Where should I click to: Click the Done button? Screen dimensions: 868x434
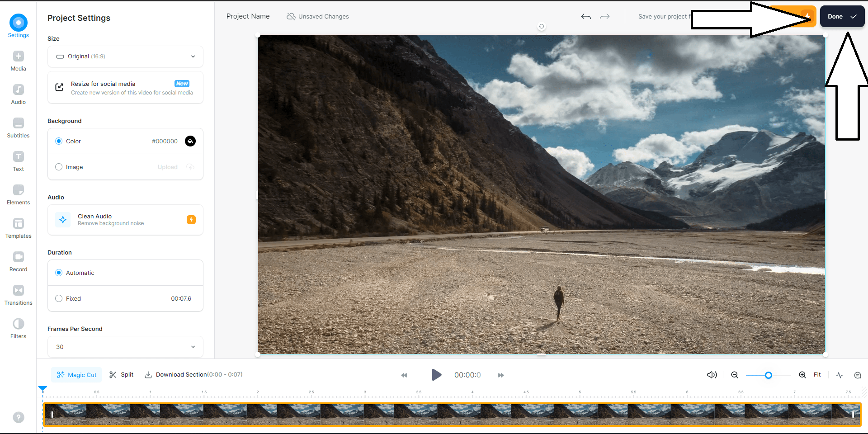coord(841,16)
